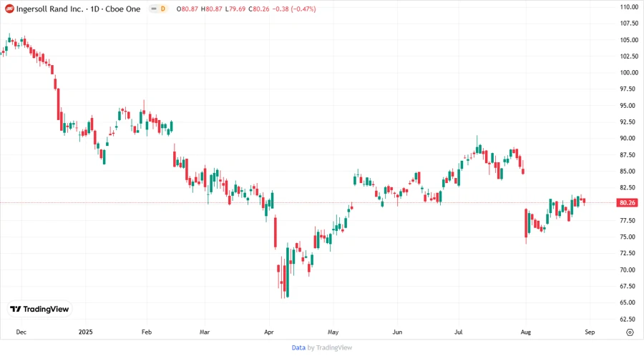Select the current price label 80.26
Image resolution: width=644 pixels, height=356 pixels.
(x=627, y=202)
